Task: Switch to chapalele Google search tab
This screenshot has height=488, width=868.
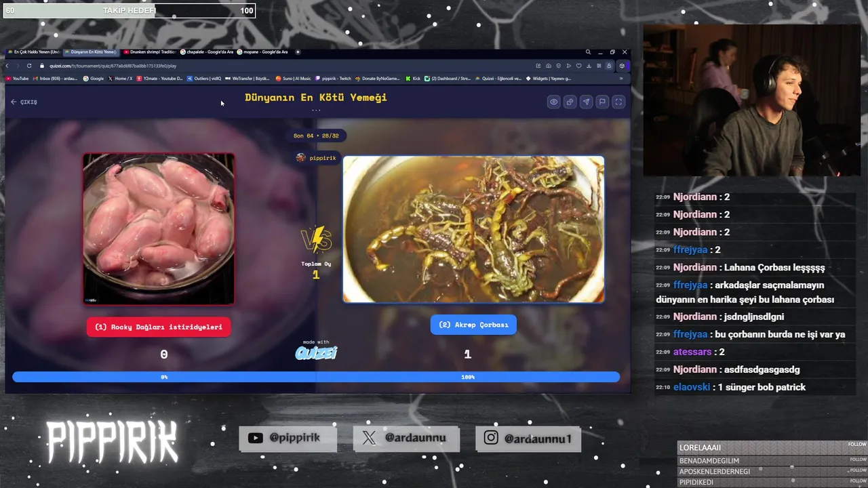Action: [206, 52]
